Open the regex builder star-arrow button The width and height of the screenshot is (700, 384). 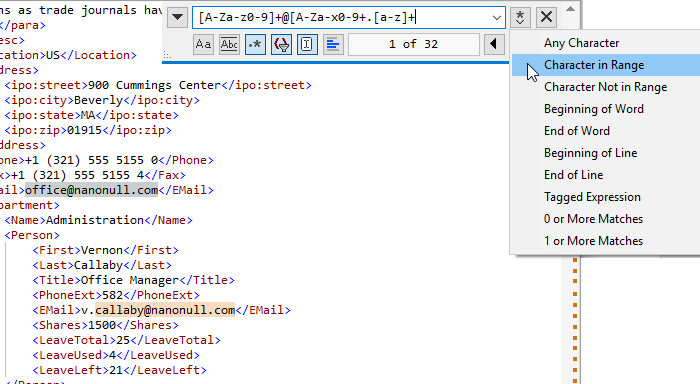coord(520,17)
